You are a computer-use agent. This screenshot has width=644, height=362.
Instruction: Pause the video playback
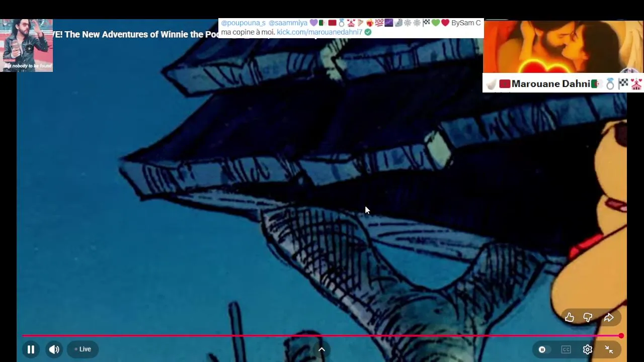coord(31,349)
